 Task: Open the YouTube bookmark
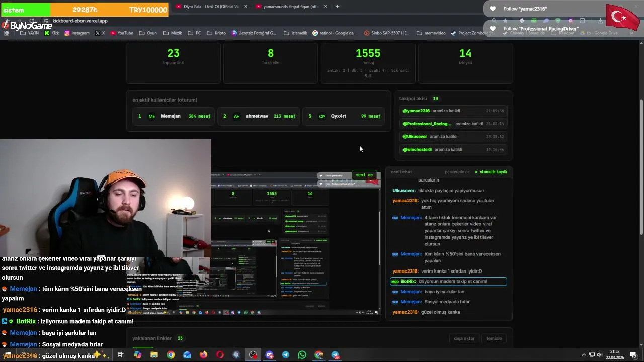(x=122, y=33)
